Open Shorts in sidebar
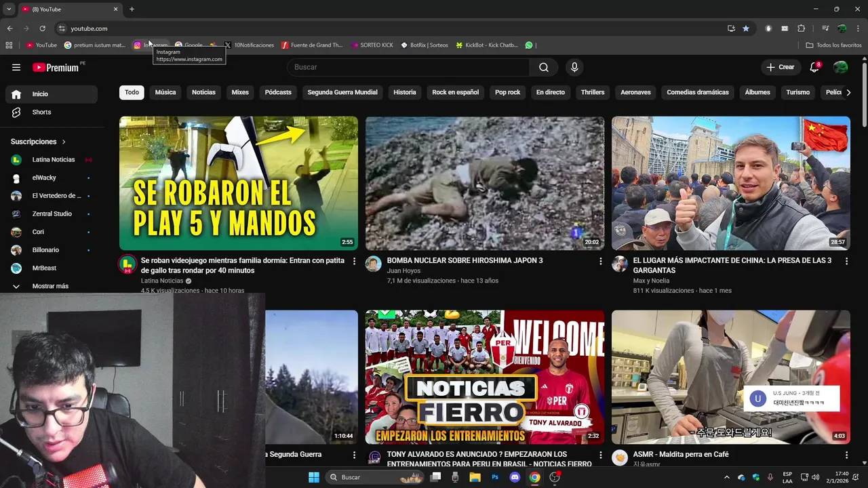Viewport: 868px width, 488px height. (x=52, y=113)
